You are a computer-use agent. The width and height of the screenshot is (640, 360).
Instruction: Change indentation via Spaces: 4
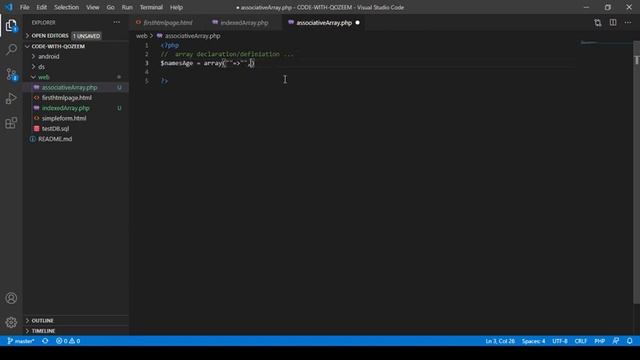pyautogui.click(x=533, y=341)
